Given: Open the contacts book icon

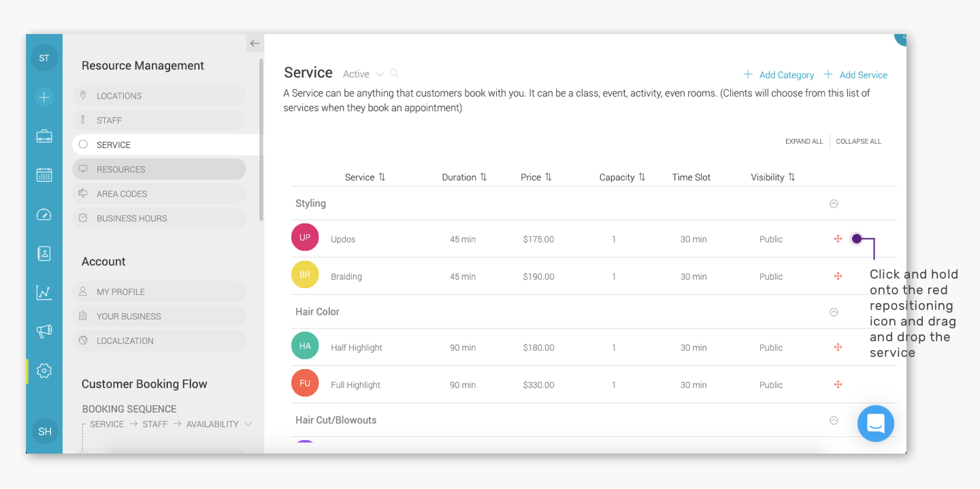Looking at the screenshot, I should 44,253.
